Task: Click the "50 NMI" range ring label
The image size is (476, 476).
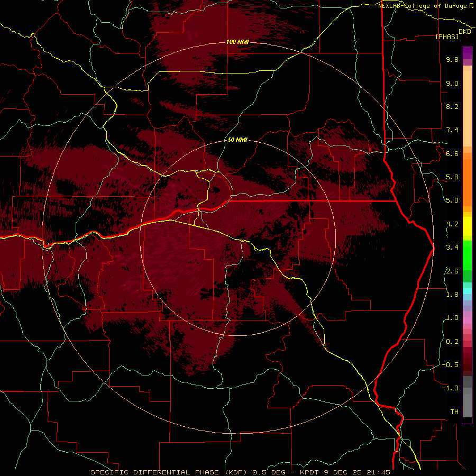Action: [x=237, y=140]
